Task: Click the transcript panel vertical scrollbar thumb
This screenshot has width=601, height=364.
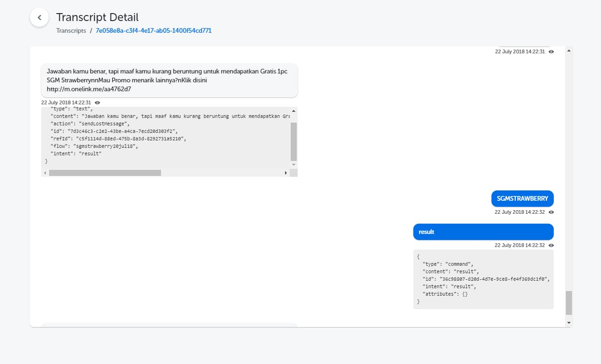Action: [569, 303]
